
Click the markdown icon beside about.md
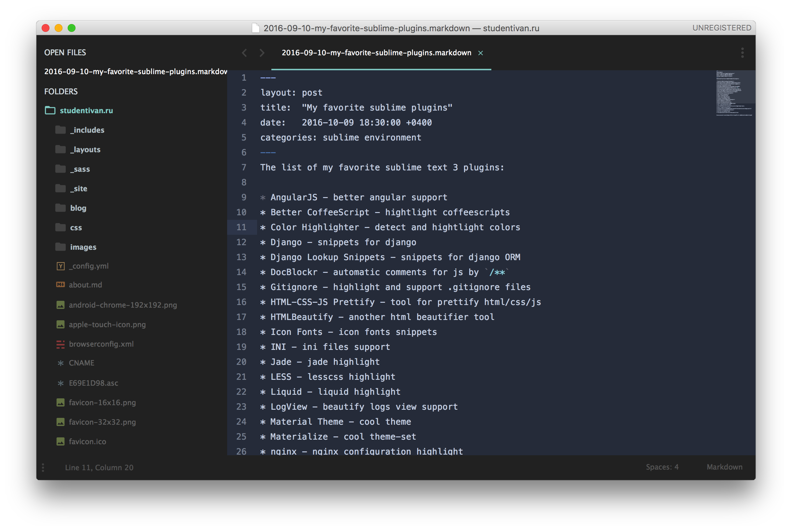[61, 285]
